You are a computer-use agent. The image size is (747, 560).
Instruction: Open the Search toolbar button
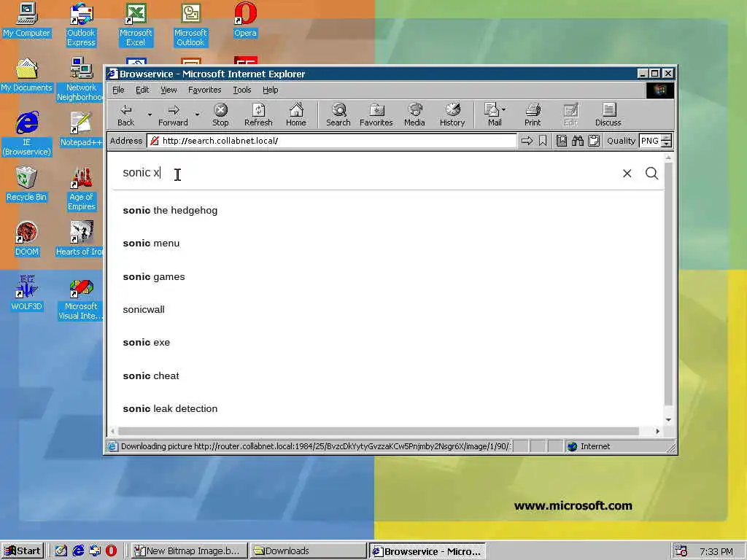coord(338,115)
